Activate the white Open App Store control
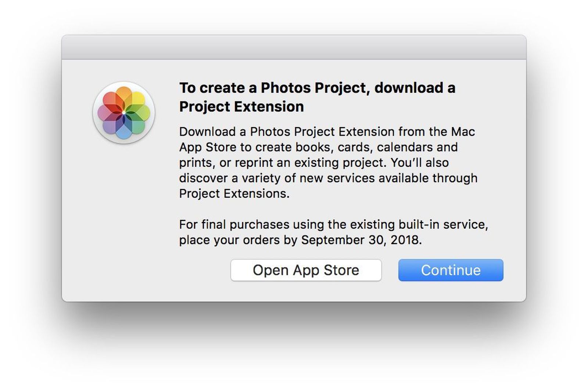The image size is (588, 390). tap(305, 270)
